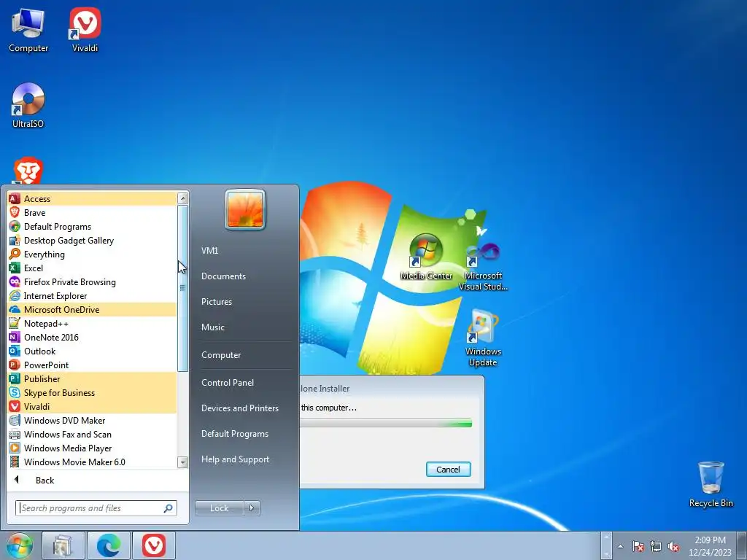Open Publisher
Viewport: 747px width, 560px height.
point(91,378)
